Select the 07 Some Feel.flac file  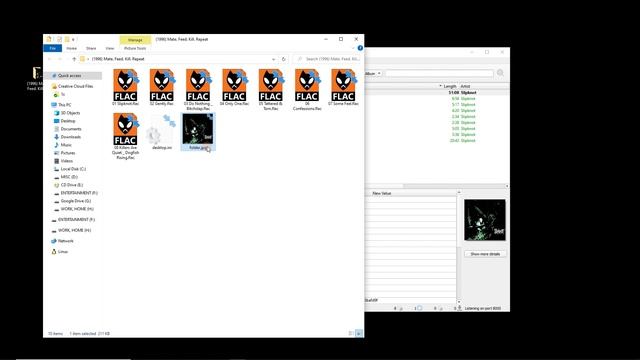(343, 87)
